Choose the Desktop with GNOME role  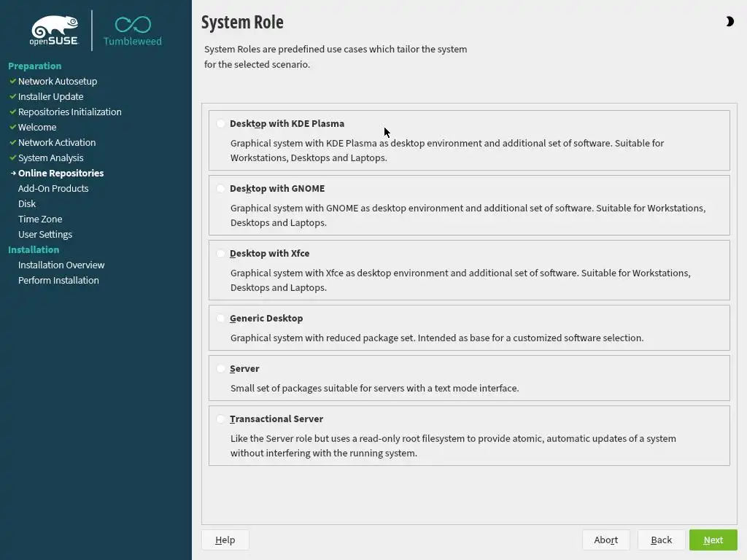click(x=221, y=189)
